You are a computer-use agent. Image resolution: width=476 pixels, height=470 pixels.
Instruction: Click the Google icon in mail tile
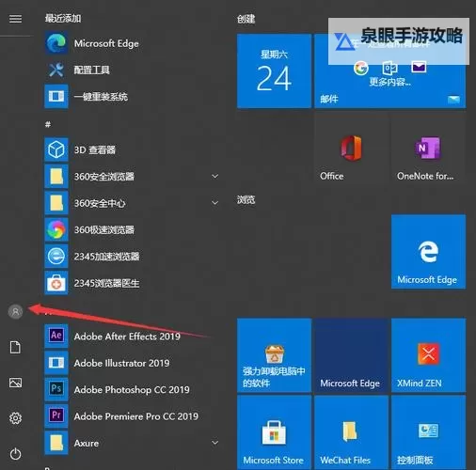pyautogui.click(x=361, y=68)
